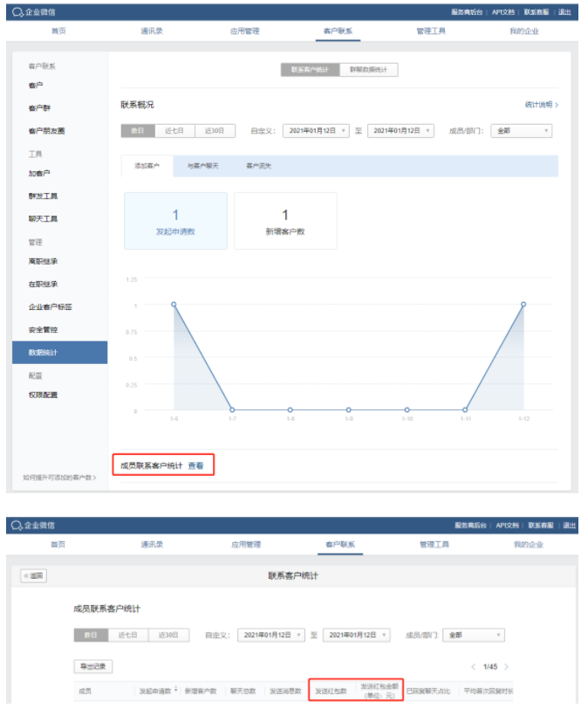Select 近30日 range in 成员联系客户统计
The height and width of the screenshot is (715, 588).
168,636
